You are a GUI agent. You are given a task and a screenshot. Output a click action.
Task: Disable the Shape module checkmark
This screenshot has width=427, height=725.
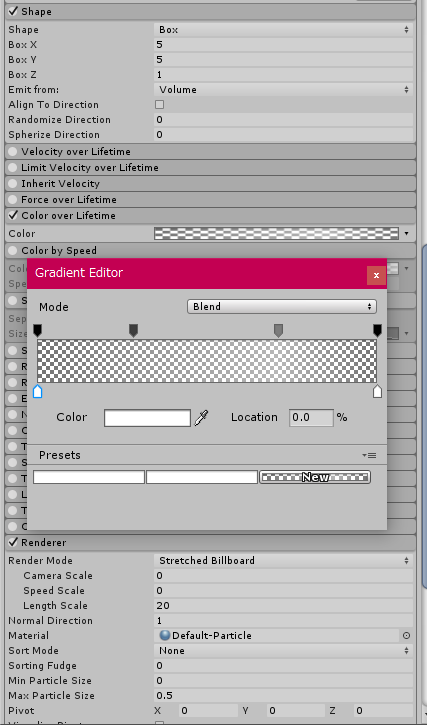click(13, 11)
